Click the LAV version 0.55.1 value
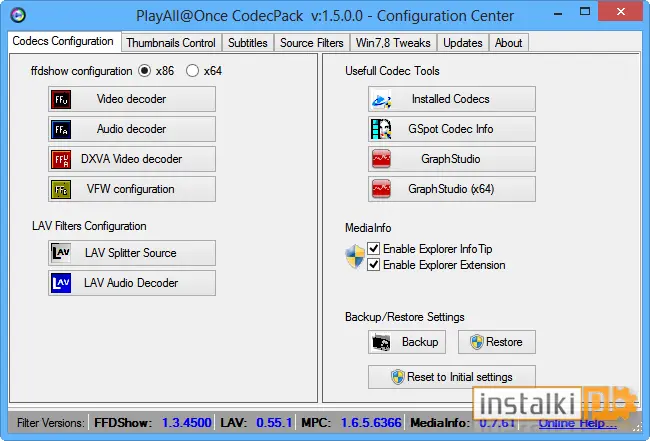This screenshot has width=650, height=441. coord(274,423)
